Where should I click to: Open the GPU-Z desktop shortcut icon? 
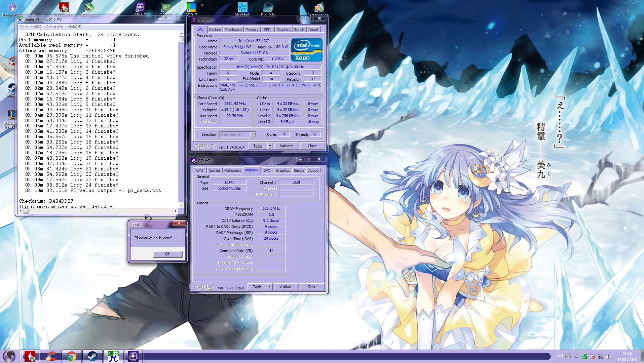pyautogui.click(x=166, y=8)
